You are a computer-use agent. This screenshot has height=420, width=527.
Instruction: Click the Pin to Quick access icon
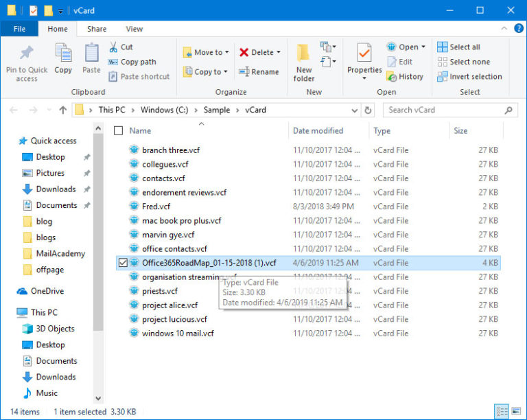(x=27, y=54)
